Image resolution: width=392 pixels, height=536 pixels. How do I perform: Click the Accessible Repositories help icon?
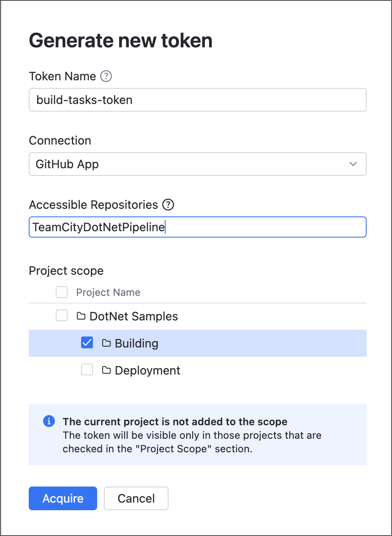168,205
